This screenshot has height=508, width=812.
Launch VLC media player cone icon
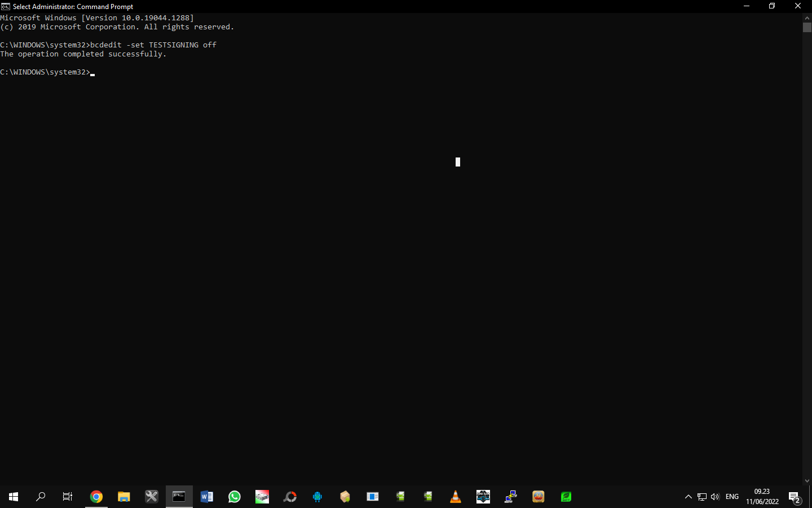(456, 497)
